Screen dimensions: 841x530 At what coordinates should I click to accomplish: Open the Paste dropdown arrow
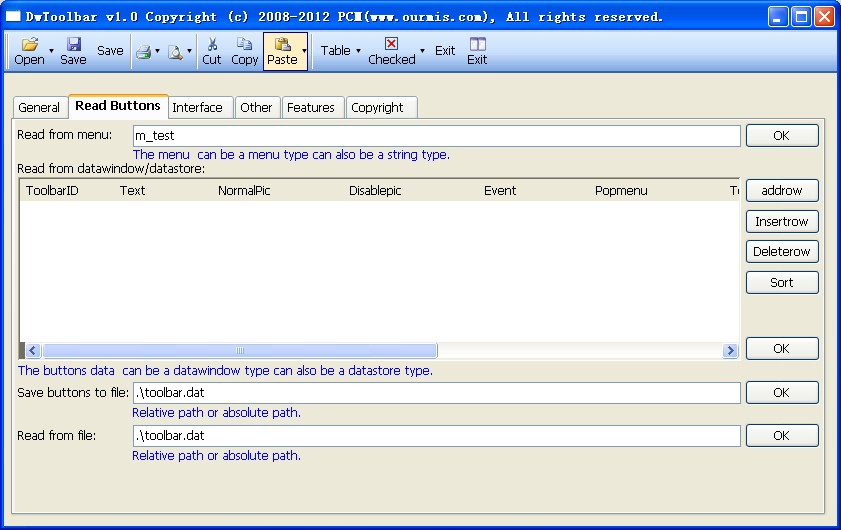point(304,51)
